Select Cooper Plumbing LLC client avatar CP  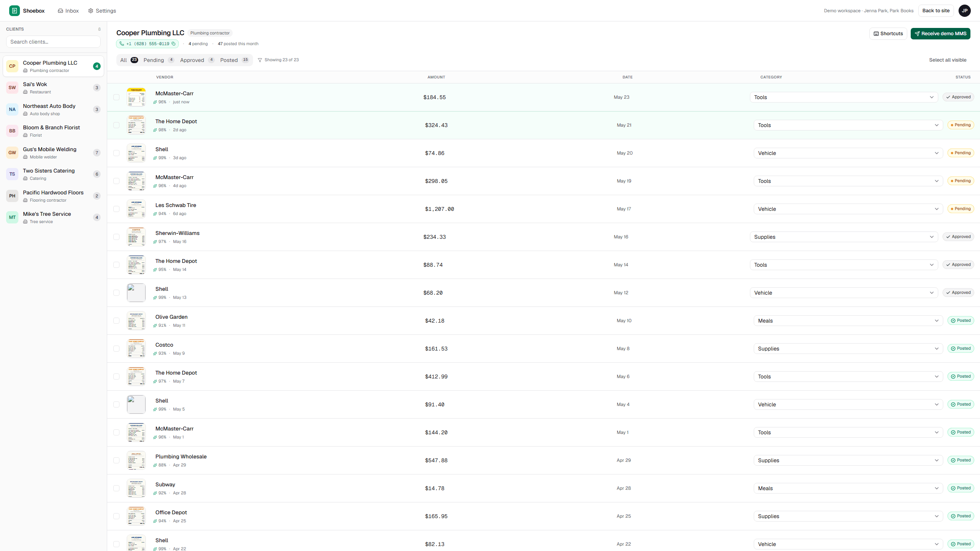coord(12,66)
